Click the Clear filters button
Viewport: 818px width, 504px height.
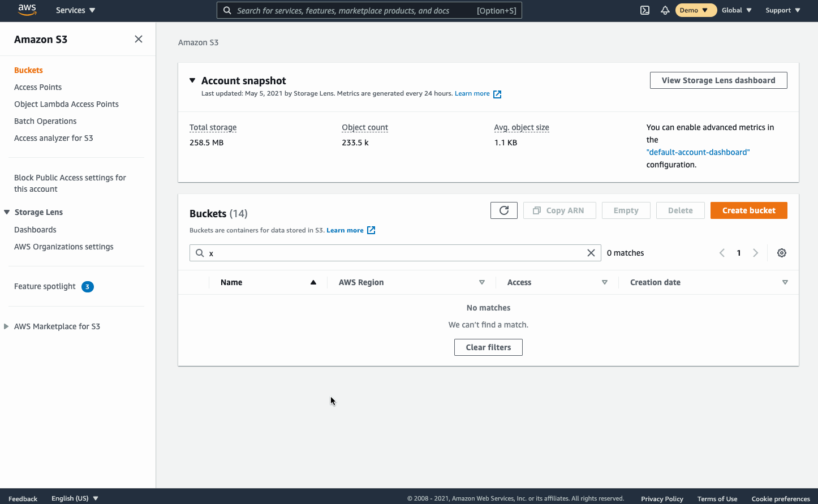point(488,347)
